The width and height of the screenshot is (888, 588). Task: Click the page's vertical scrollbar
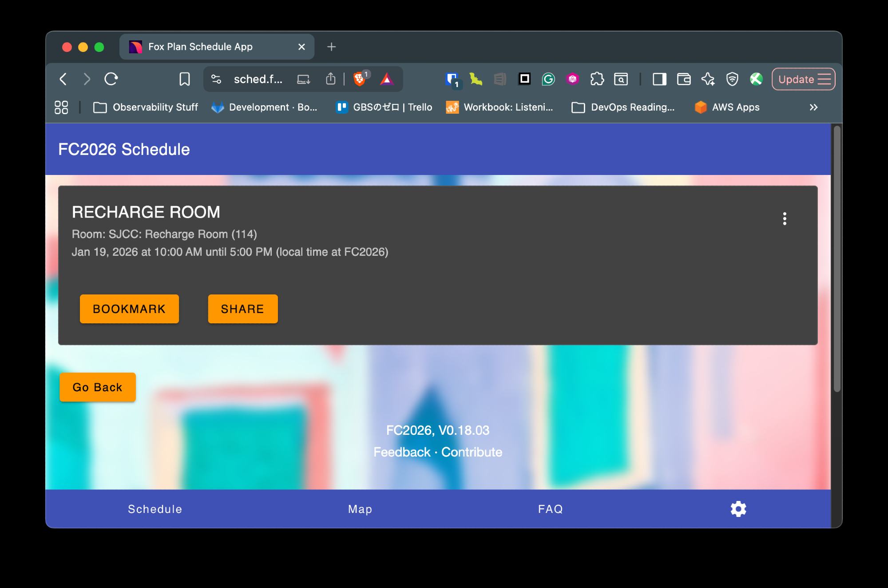point(837,258)
